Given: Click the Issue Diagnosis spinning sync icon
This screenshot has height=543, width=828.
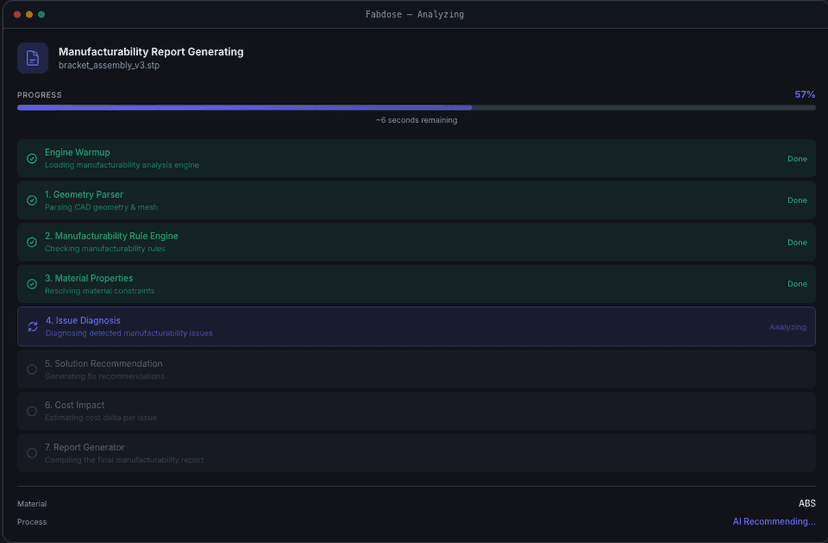Looking at the screenshot, I should 33,327.
